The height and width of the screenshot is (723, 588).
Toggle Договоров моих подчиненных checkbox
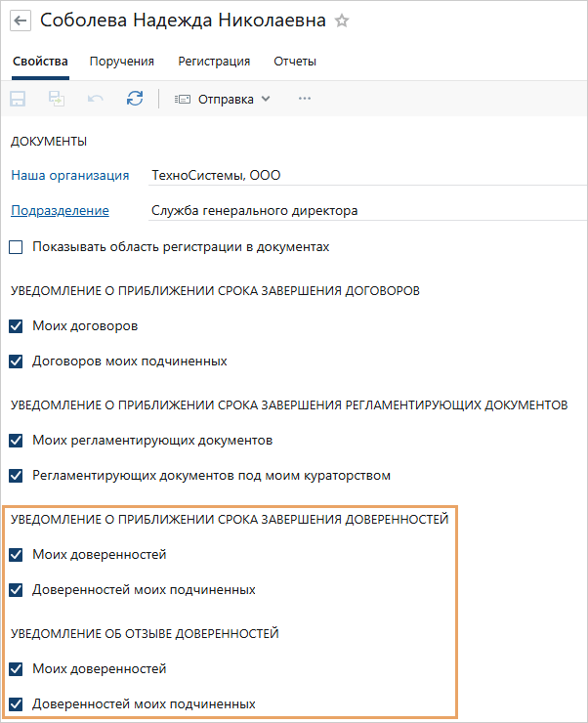pos(16,361)
